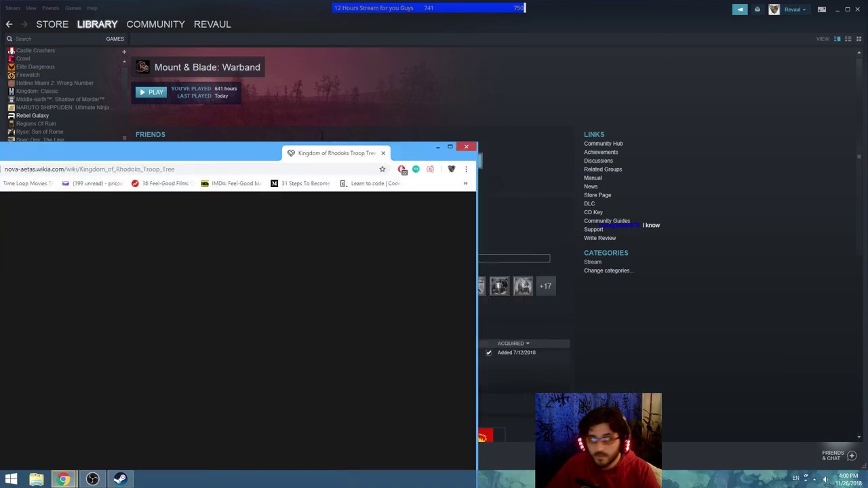Open the 31 Steps To Become bookmark
This screenshot has height=488, width=868.
pos(300,184)
